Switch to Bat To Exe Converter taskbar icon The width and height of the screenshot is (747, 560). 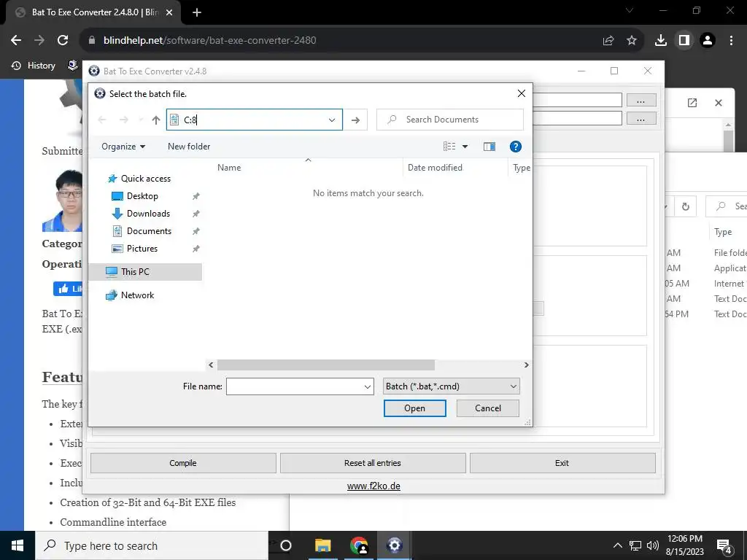[x=395, y=545]
